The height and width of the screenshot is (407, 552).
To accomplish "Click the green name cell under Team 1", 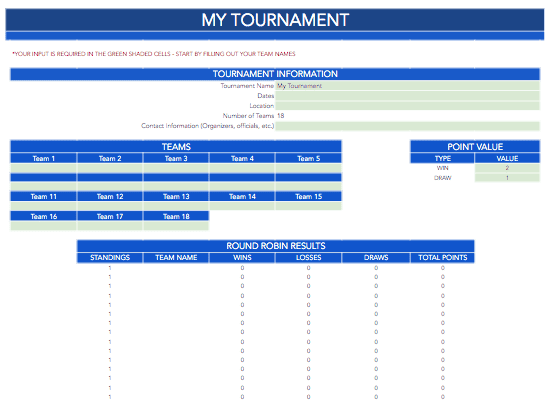I will coord(44,168).
